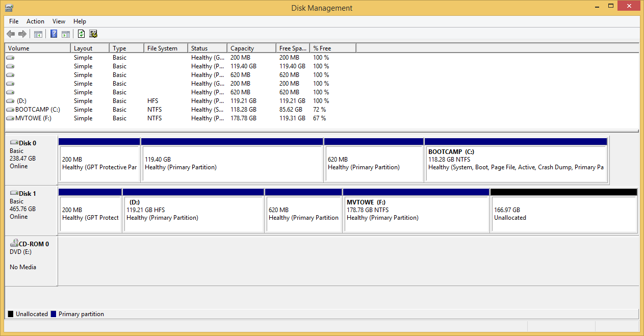The image size is (644, 336).
Task: Click the Refresh toolbar icon
Action: click(x=81, y=34)
